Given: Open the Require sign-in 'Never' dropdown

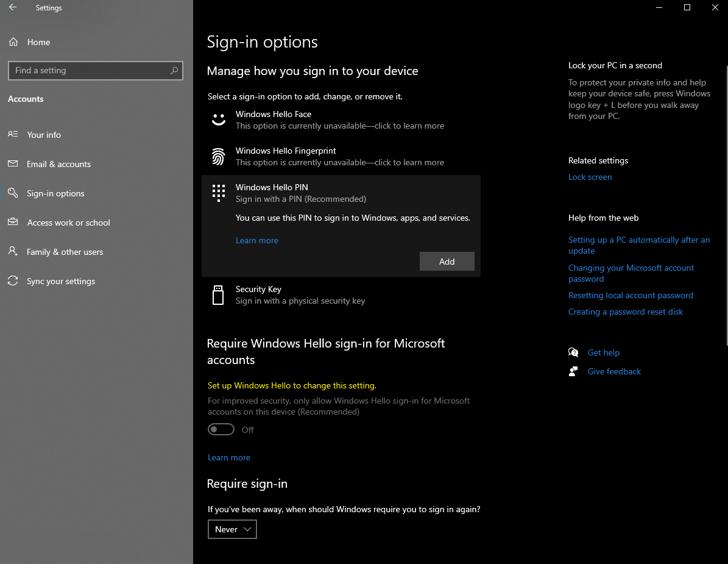Looking at the screenshot, I should [x=232, y=529].
